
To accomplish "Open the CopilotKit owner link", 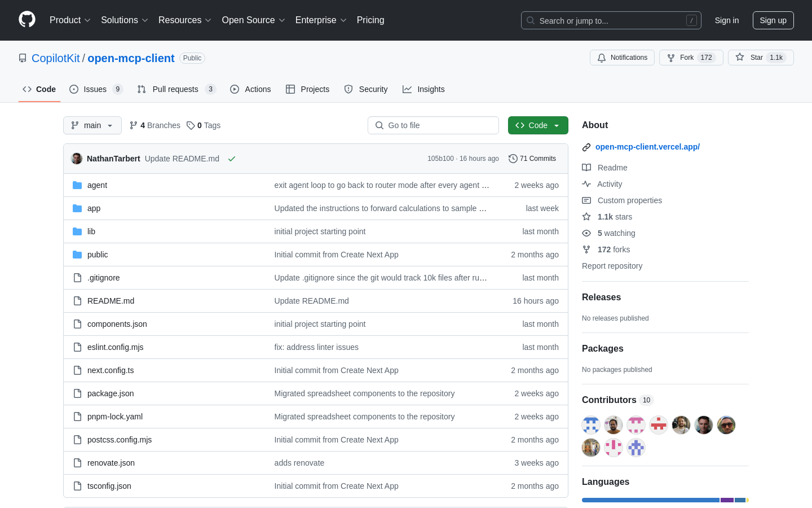I will 56,58.
